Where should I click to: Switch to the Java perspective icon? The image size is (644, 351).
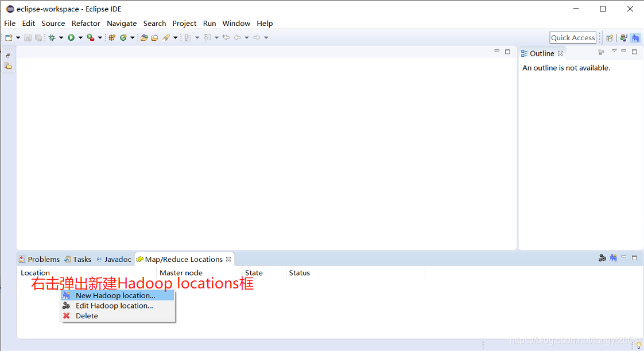[624, 38]
